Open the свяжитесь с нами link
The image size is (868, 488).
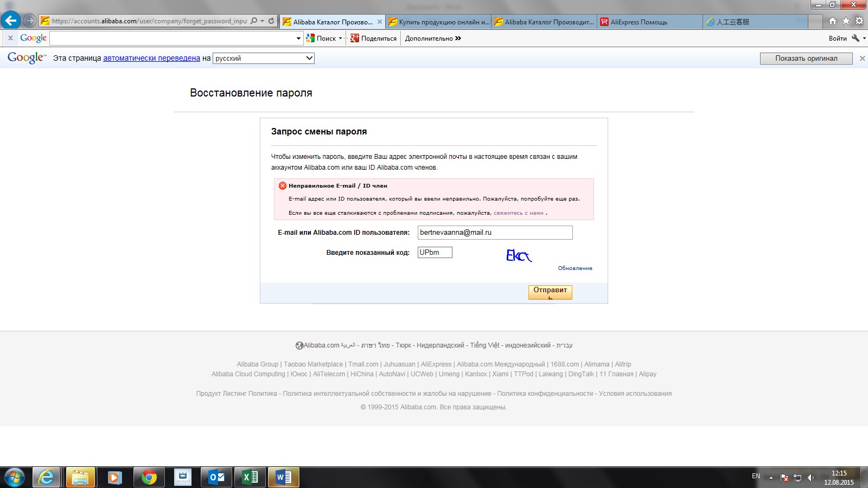(x=519, y=213)
